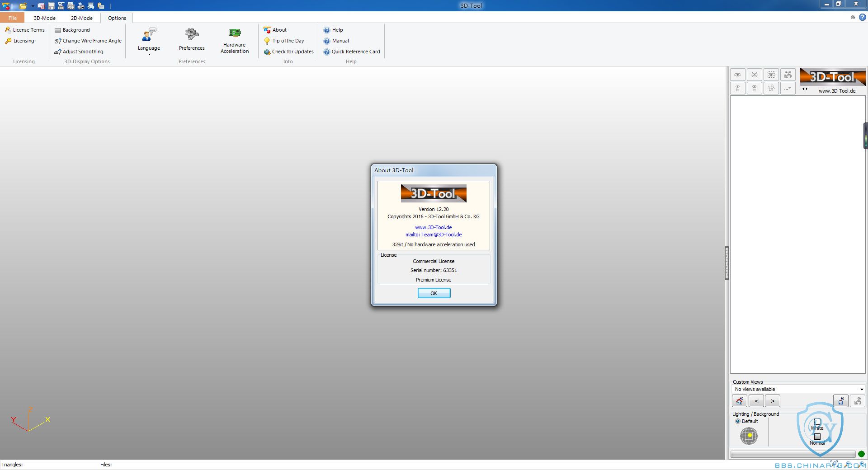Click the panel splitter arrows icon
This screenshot has height=470, width=868.
tap(805, 89)
